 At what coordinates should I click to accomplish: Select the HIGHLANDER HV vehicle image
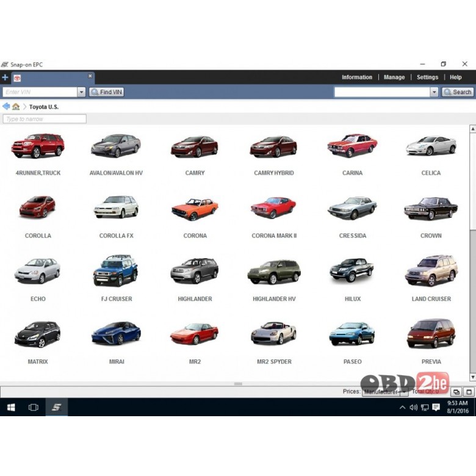pos(273,272)
